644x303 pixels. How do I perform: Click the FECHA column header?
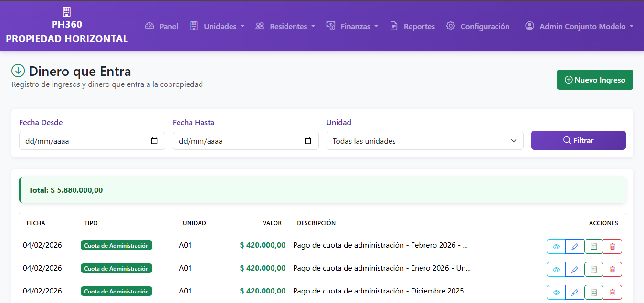tap(36, 223)
